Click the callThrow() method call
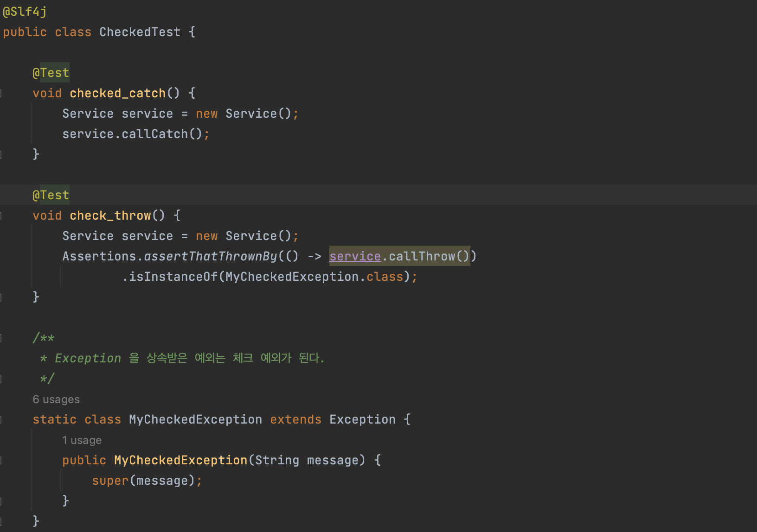 (429, 256)
